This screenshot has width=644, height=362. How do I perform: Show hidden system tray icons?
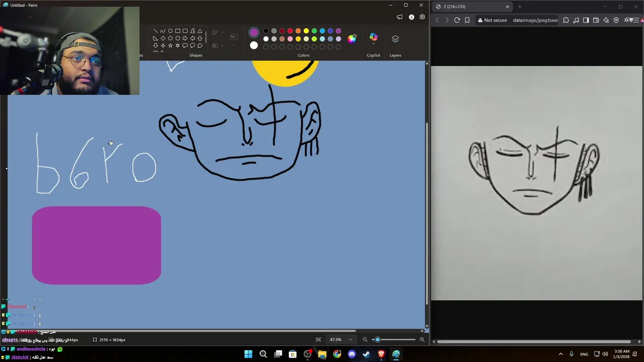(560, 354)
